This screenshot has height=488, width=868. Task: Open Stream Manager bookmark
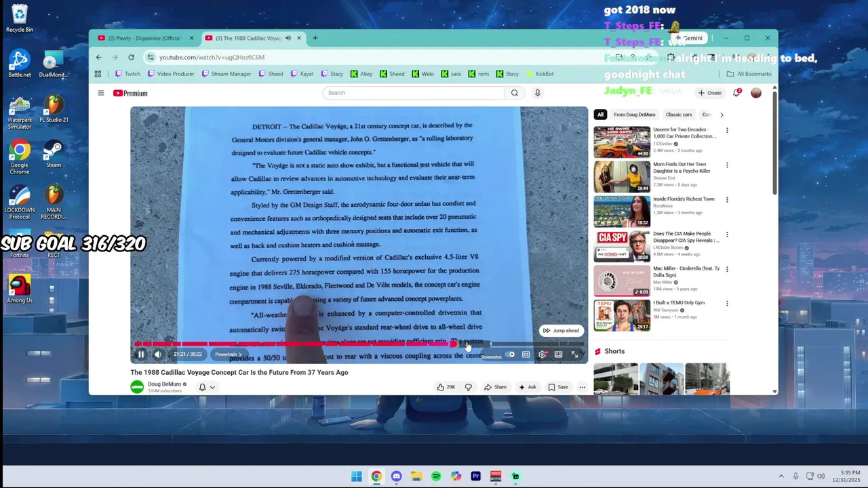226,74
